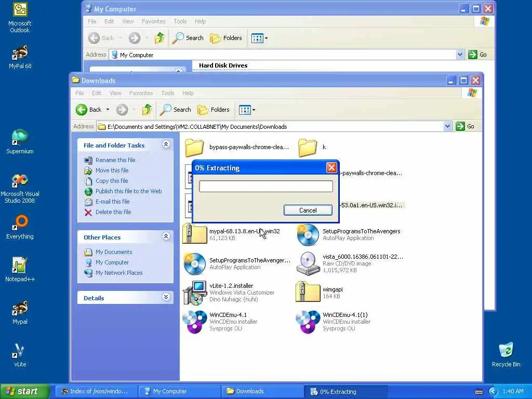Viewport: 532px width, 399px height.
Task: Click keyboard icon in system tray
Action: [x=479, y=392]
